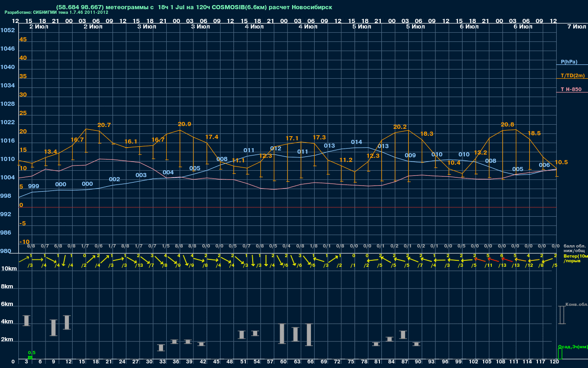Select the 004 pressure label
The width and height of the screenshot is (588, 368).
[x=168, y=172]
